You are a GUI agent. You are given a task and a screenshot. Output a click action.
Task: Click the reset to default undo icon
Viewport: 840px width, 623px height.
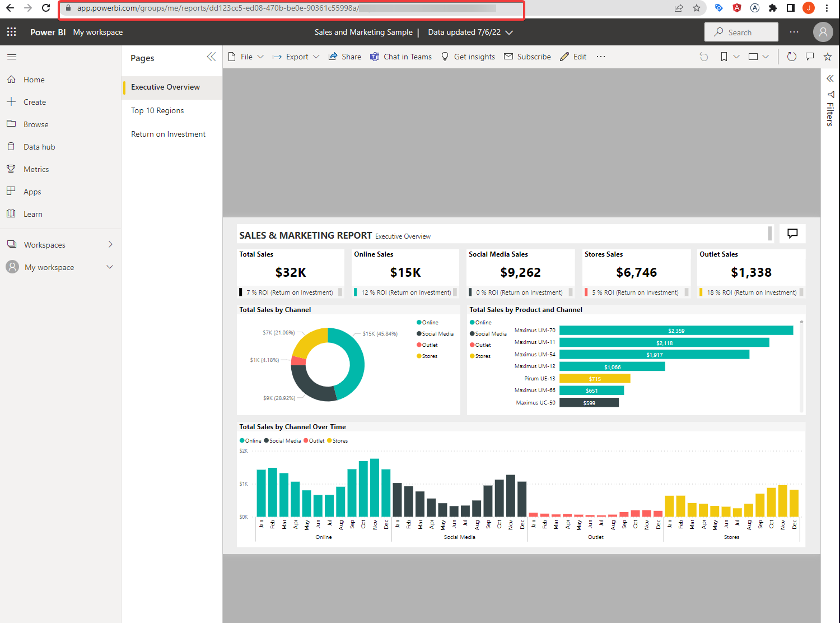(x=704, y=57)
